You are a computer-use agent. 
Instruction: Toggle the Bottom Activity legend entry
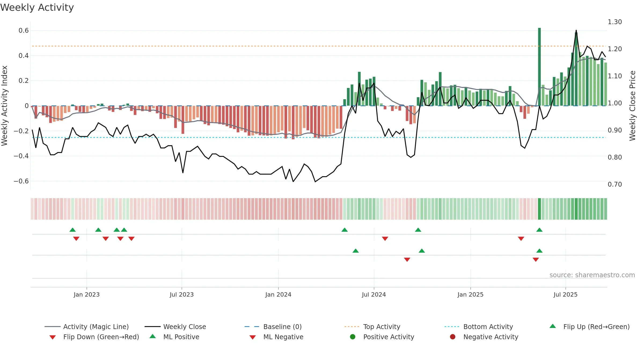click(479, 327)
